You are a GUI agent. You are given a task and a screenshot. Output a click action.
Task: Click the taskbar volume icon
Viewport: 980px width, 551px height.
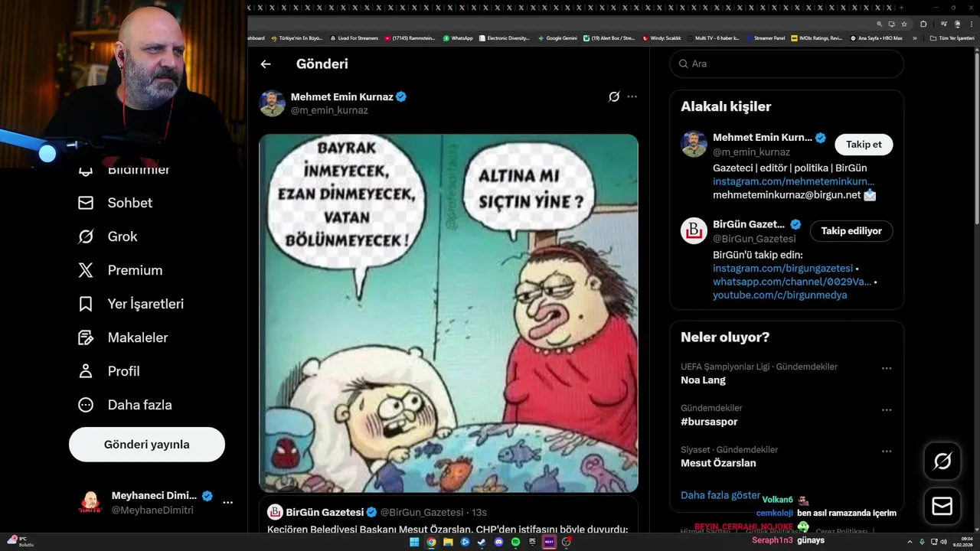(943, 542)
